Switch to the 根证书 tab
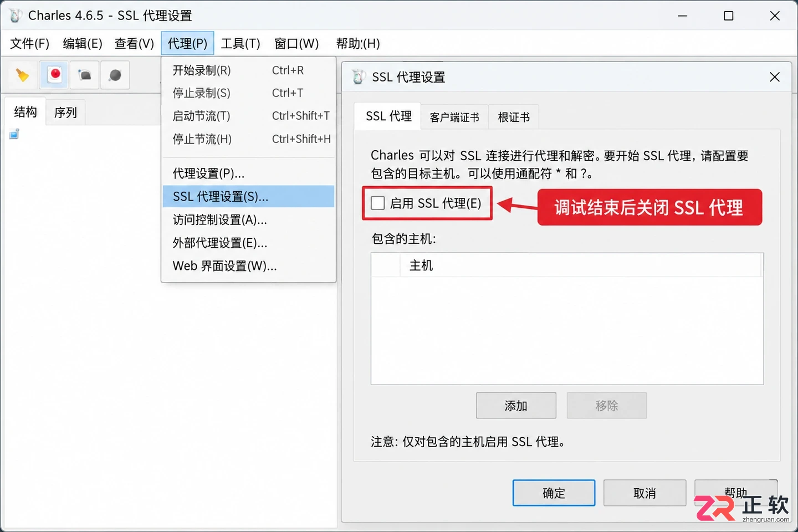Screen dimensions: 798x532 (x=514, y=117)
